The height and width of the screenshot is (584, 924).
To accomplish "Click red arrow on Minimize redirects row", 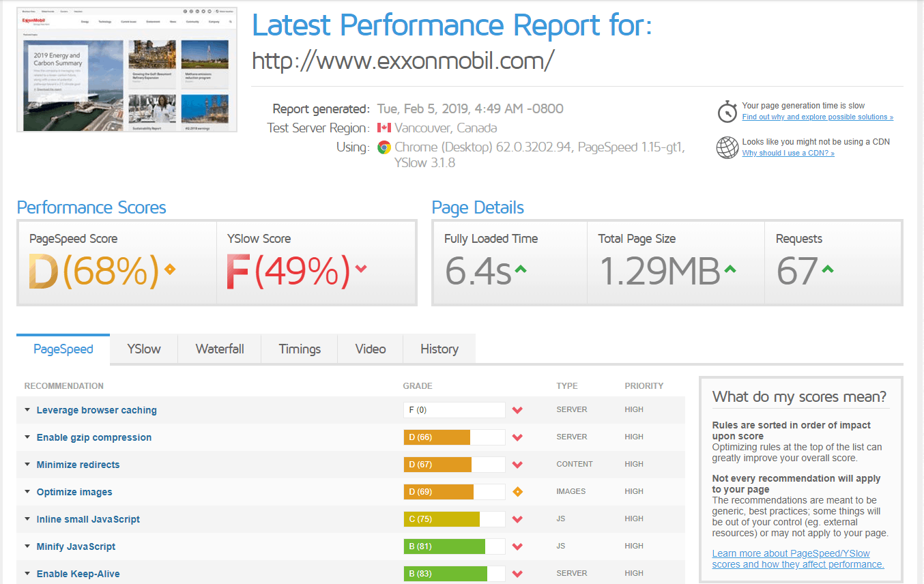I will [517, 465].
